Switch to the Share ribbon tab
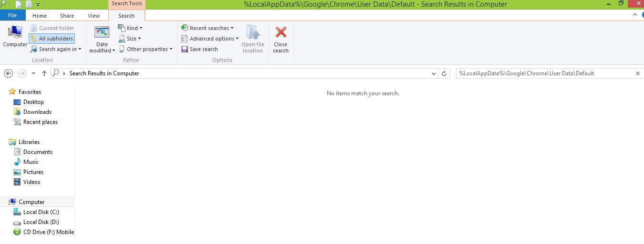 click(x=67, y=16)
